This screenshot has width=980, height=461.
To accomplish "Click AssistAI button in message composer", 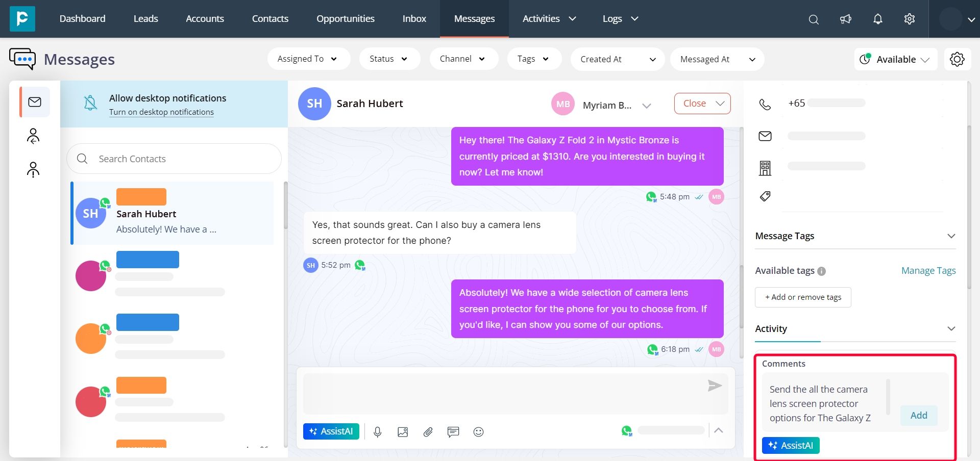I will [331, 431].
